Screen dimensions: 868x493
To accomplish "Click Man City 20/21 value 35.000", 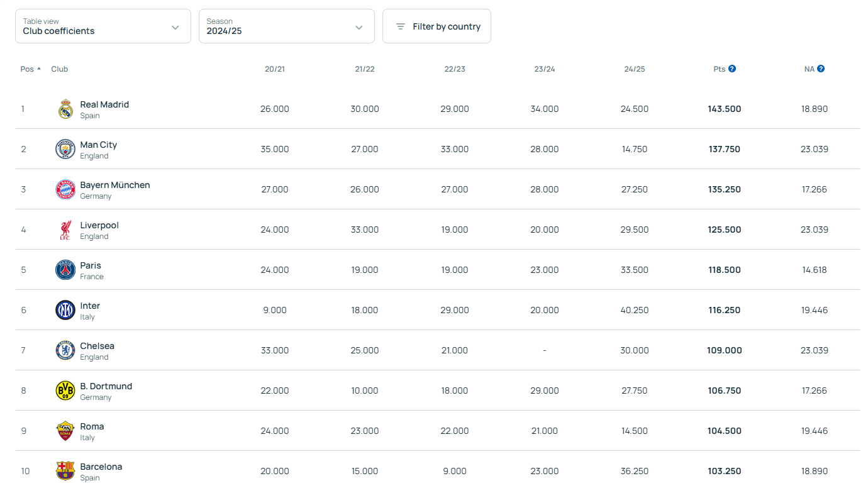I will [275, 149].
